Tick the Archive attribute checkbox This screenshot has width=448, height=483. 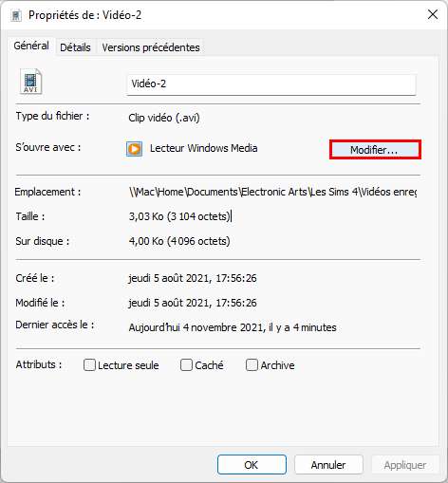coord(252,364)
